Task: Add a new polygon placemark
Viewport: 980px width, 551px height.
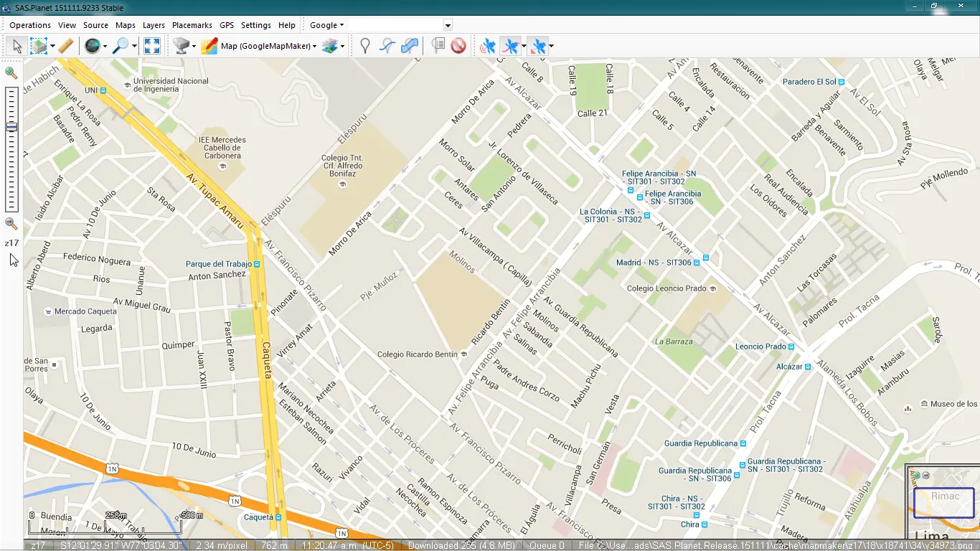Action: click(x=410, y=47)
